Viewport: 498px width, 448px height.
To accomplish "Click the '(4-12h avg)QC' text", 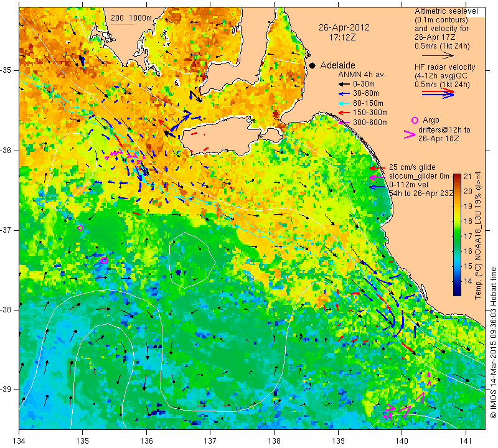I will pos(439,76).
